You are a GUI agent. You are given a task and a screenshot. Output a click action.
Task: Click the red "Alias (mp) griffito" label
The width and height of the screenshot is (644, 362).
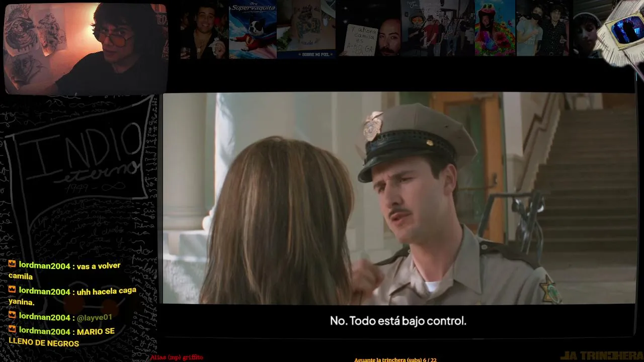pos(177,357)
